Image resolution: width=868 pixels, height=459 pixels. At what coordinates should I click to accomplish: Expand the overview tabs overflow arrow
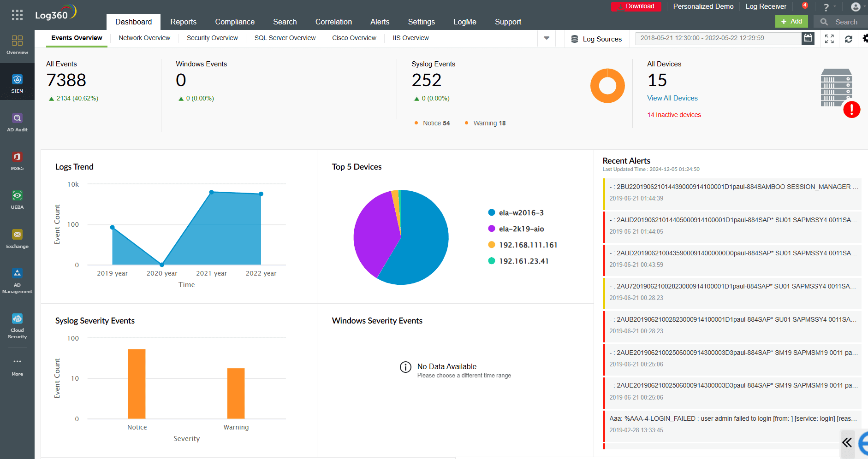point(546,39)
